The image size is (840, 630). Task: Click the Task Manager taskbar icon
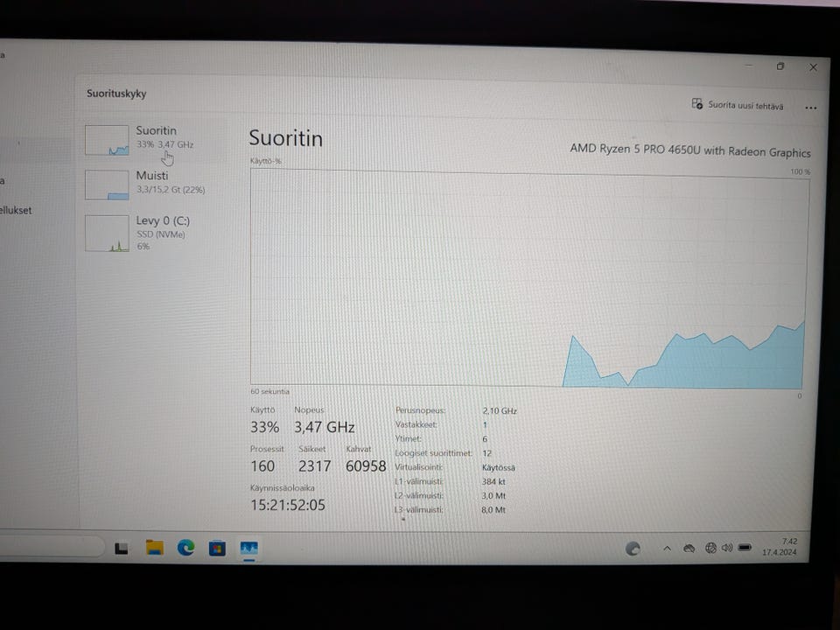[x=248, y=548]
